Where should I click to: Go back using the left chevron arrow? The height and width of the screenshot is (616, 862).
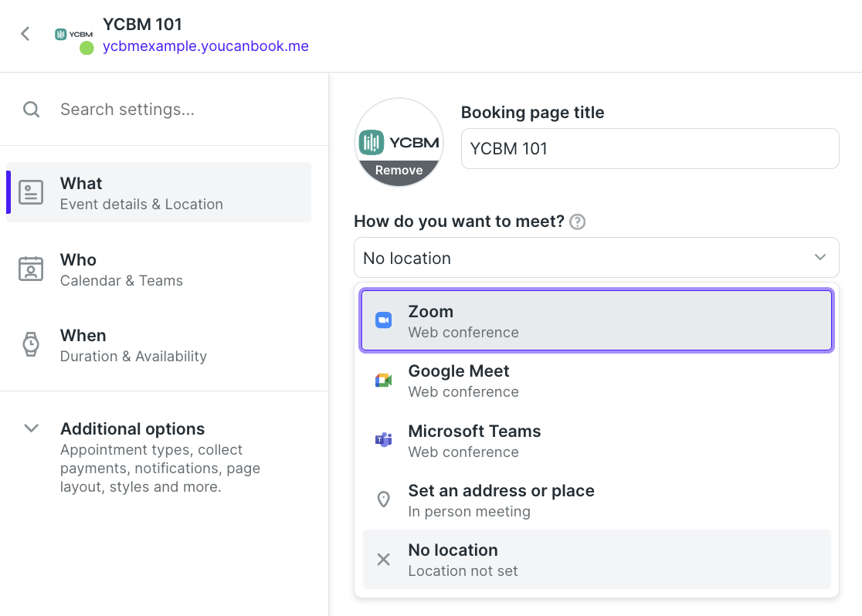click(25, 33)
